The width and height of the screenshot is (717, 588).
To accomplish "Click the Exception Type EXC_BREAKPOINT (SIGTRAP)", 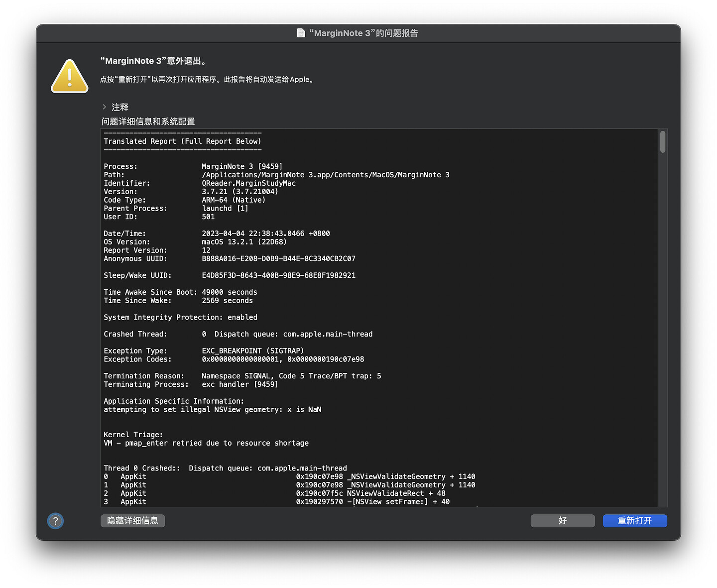I will pyautogui.click(x=253, y=351).
